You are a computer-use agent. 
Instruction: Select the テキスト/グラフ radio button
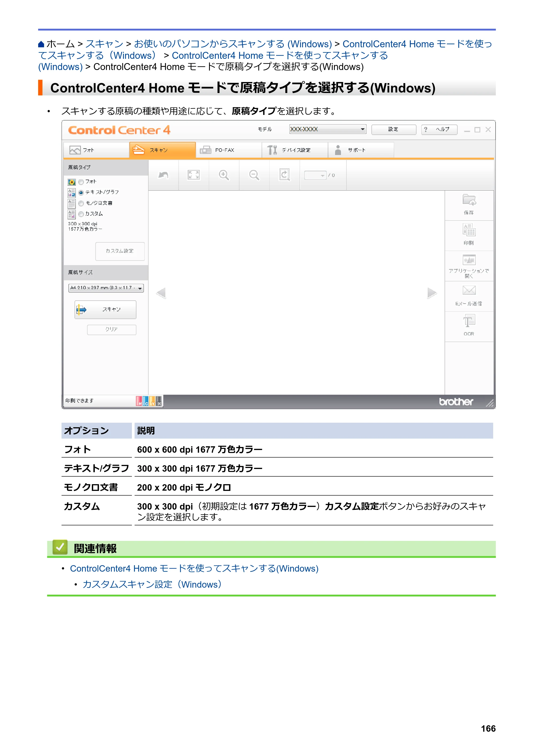[x=81, y=193]
